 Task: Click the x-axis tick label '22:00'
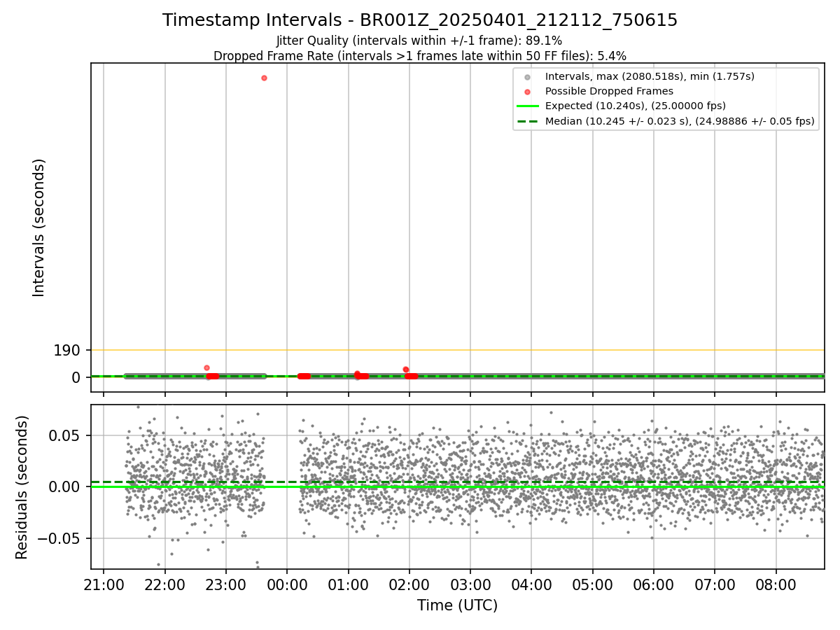[x=164, y=585]
